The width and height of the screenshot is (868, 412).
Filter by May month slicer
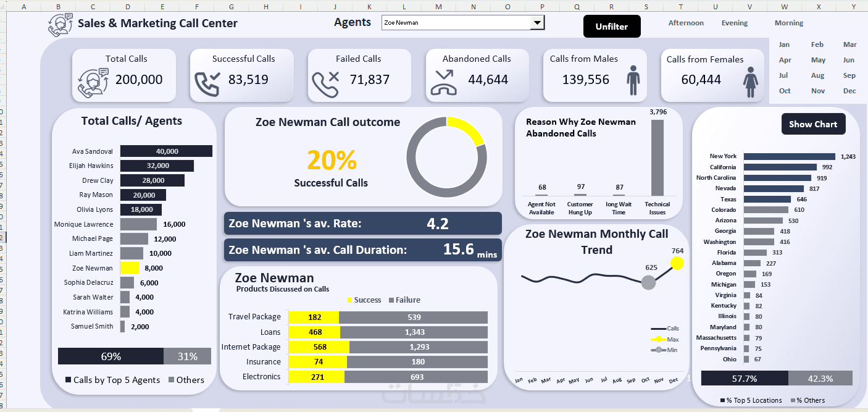[x=819, y=60]
